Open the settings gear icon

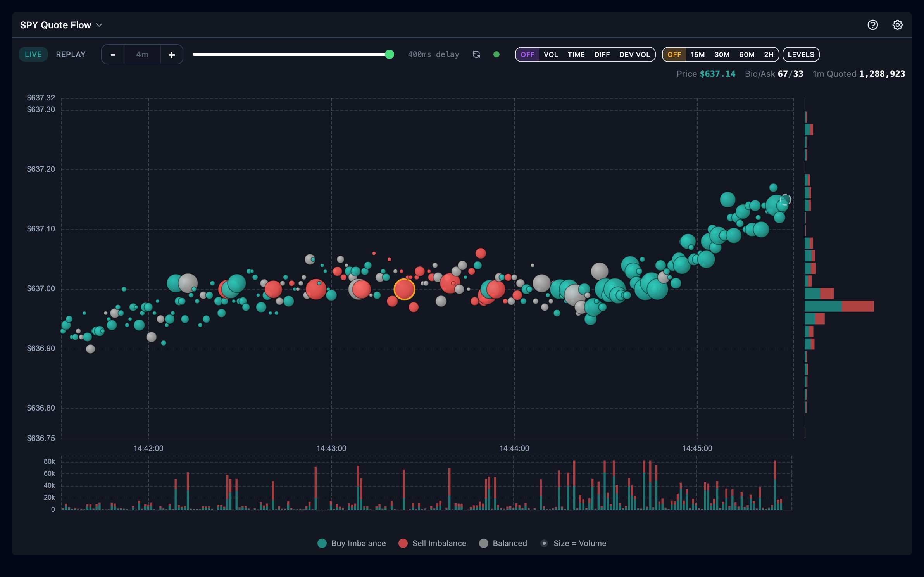pos(897,25)
